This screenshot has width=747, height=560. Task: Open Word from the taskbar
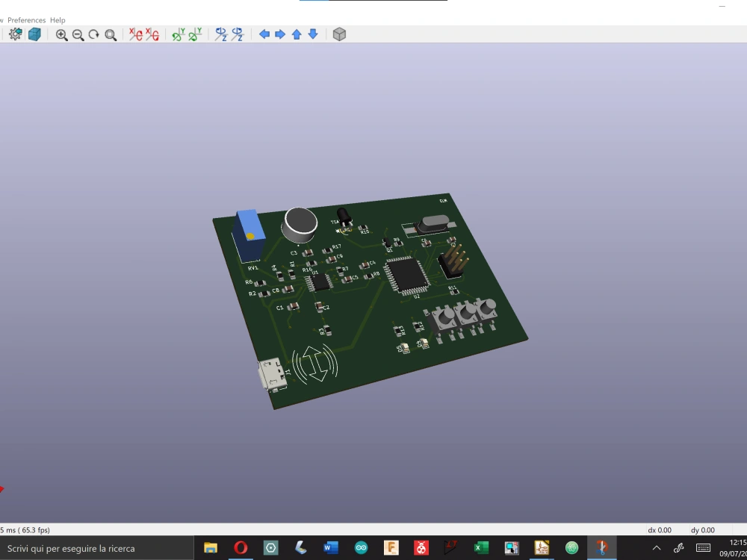[x=331, y=548]
